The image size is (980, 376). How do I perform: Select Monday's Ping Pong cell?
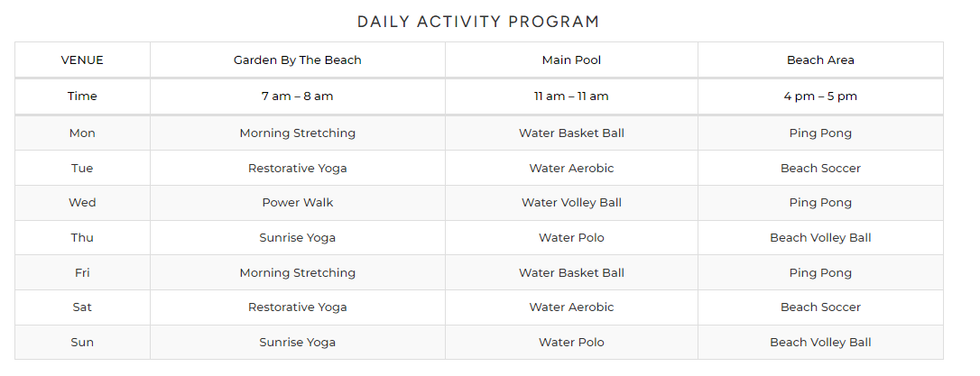tap(820, 133)
